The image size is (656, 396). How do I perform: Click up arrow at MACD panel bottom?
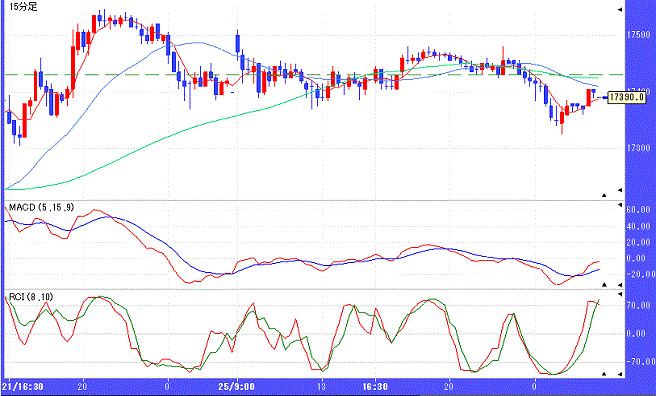[604, 284]
